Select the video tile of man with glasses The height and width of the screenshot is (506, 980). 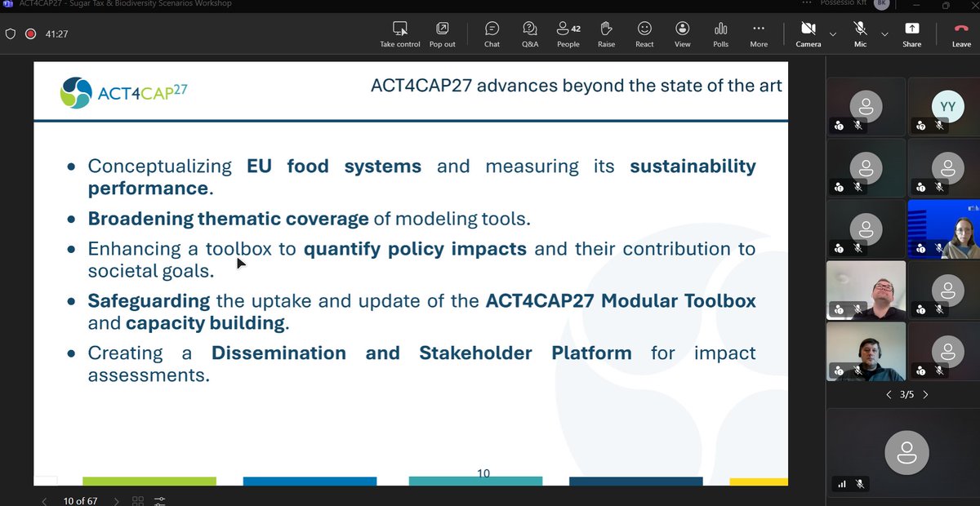[866, 290]
